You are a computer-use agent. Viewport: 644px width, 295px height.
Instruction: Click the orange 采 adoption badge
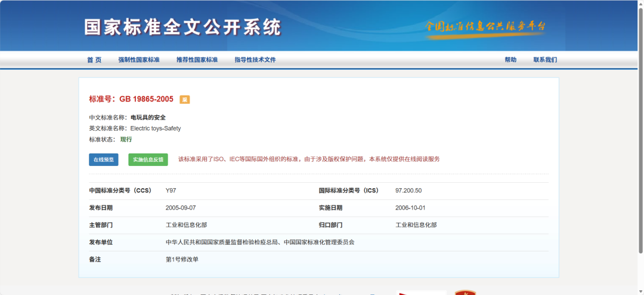pyautogui.click(x=185, y=100)
